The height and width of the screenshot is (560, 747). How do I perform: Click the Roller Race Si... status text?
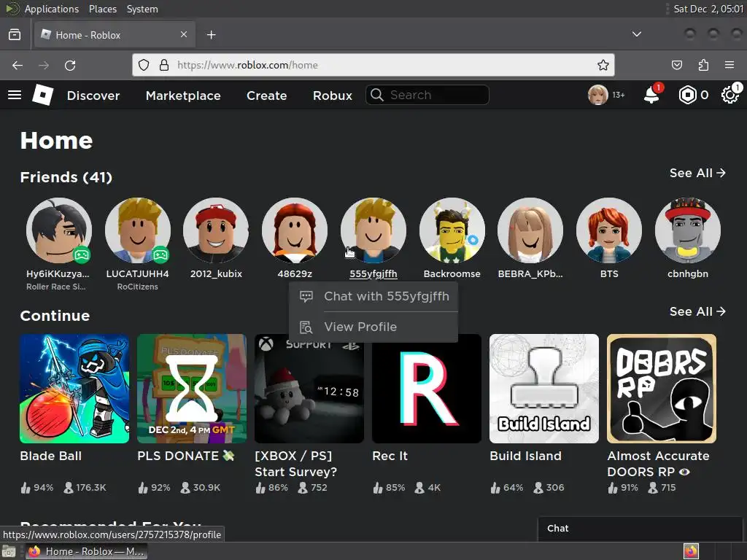click(x=56, y=287)
